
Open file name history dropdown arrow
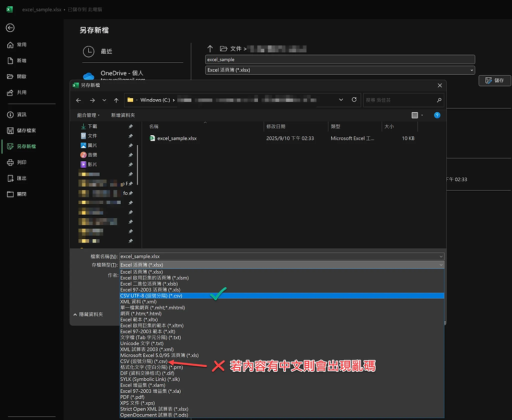click(x=441, y=256)
